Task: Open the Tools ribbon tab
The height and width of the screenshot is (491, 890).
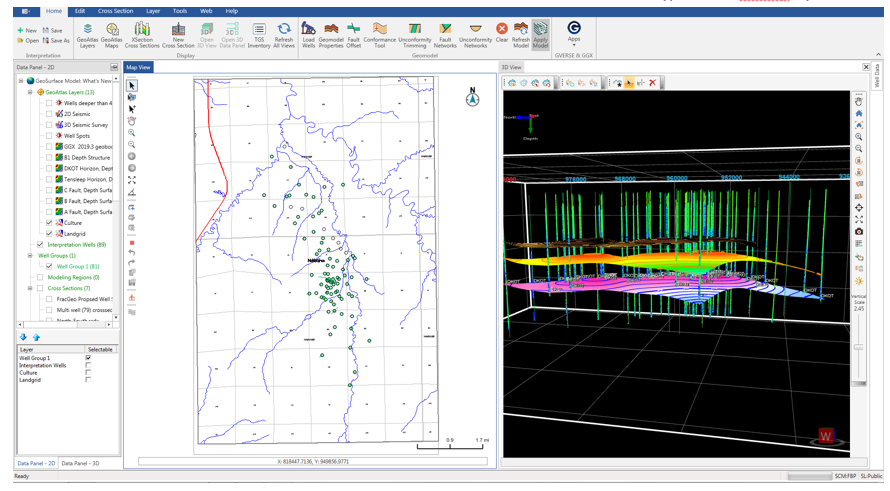Action: click(180, 11)
